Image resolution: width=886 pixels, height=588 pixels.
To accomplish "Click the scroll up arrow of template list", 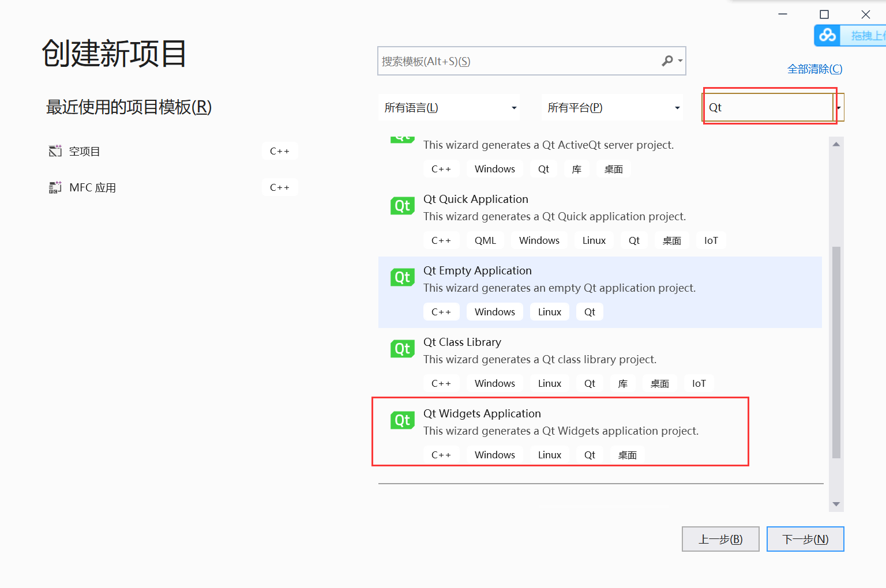I will coord(836,144).
